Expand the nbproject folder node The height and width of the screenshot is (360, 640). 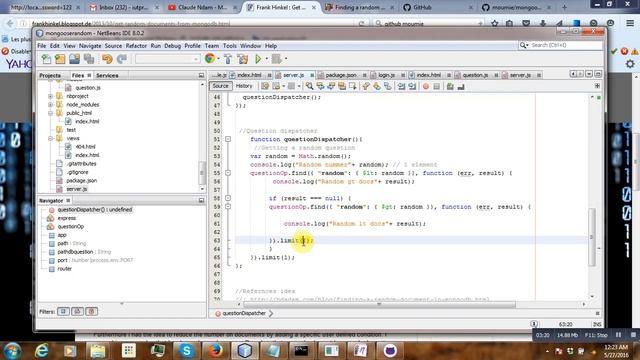point(51,96)
